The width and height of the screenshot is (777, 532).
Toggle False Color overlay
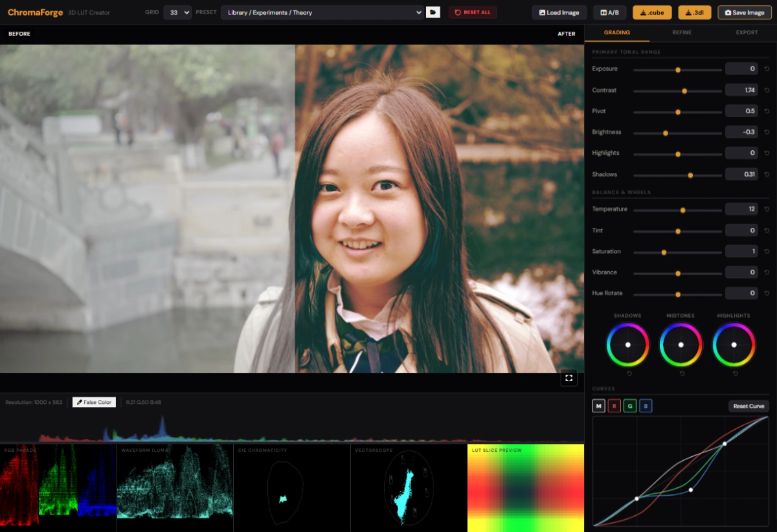(94, 403)
